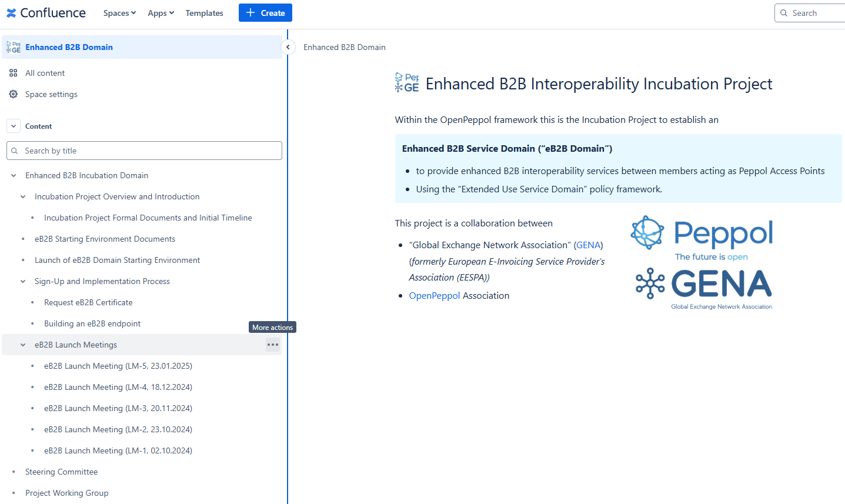Open eB2B Launch Meeting LM-1, 02.10.2024

pos(118,450)
